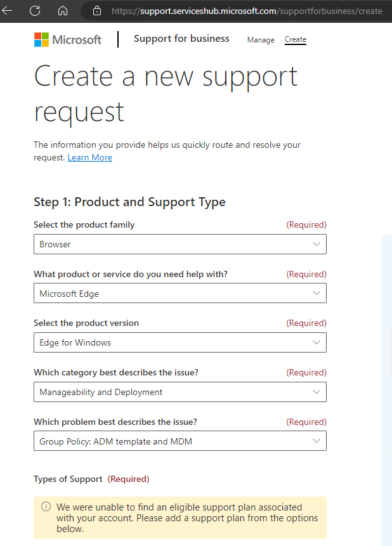The height and width of the screenshot is (546, 392).
Task: Click the Support for business title link
Action: click(x=181, y=39)
